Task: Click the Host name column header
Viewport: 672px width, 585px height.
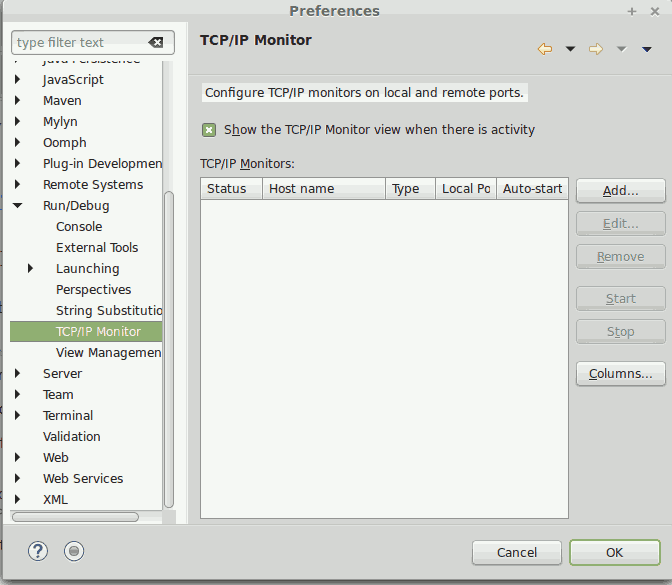Action: point(323,189)
